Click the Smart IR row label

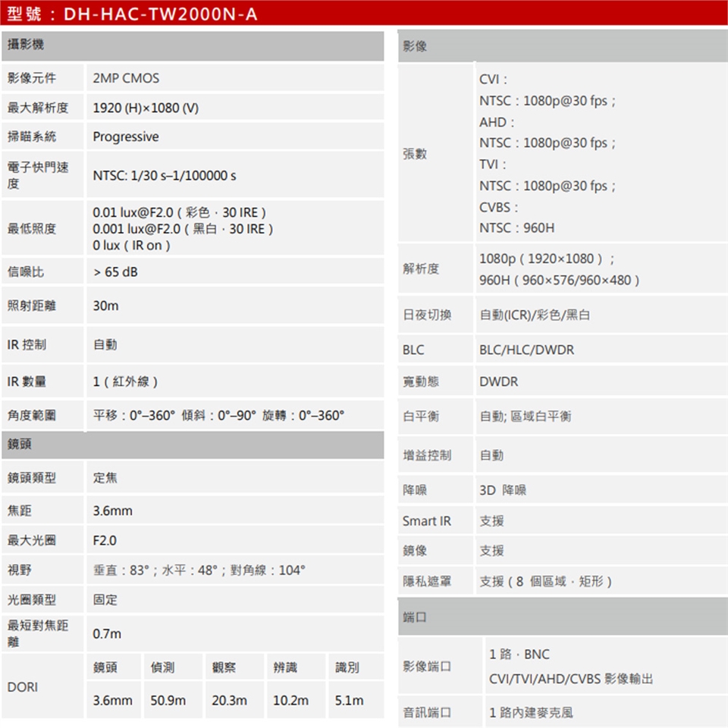pyautogui.click(x=426, y=521)
